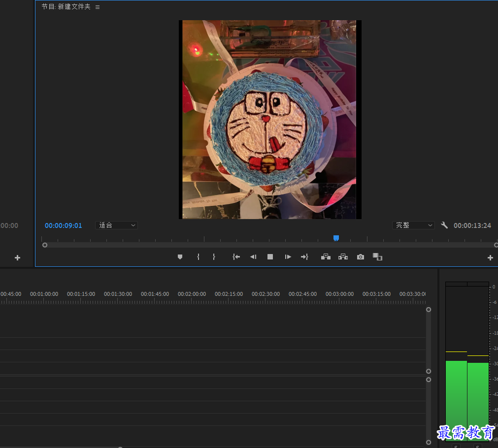Export frame with the camera icon

coord(361,257)
